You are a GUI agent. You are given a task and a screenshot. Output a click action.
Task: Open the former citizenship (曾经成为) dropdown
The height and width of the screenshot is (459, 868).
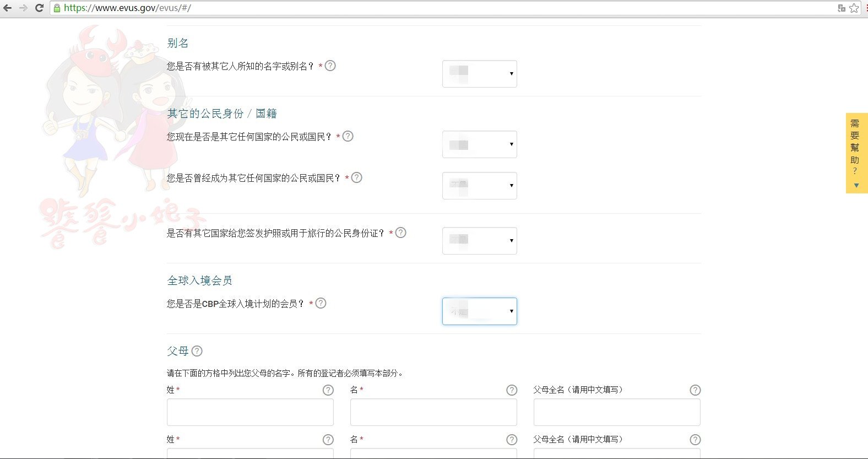click(480, 186)
